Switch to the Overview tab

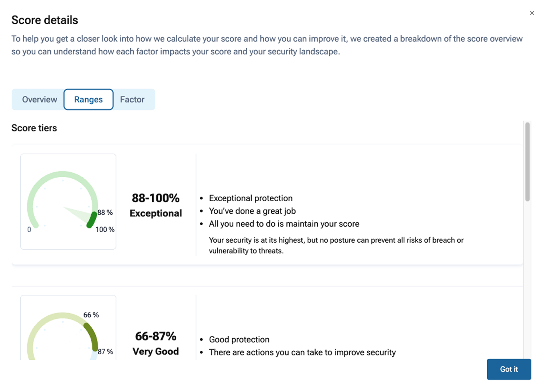(x=39, y=99)
